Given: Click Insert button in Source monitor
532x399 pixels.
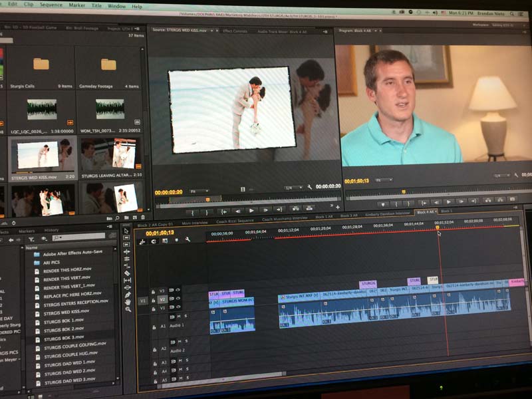Looking at the screenshot, I should (296, 208).
